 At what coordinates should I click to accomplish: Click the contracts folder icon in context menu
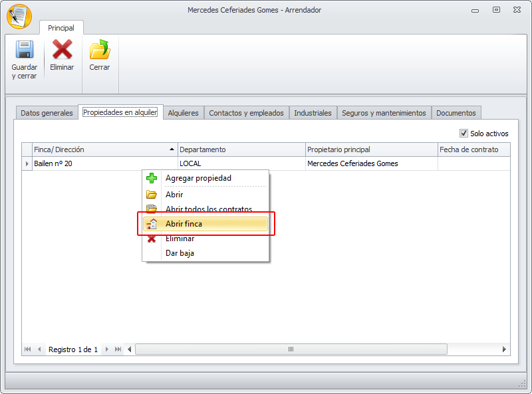(x=152, y=209)
